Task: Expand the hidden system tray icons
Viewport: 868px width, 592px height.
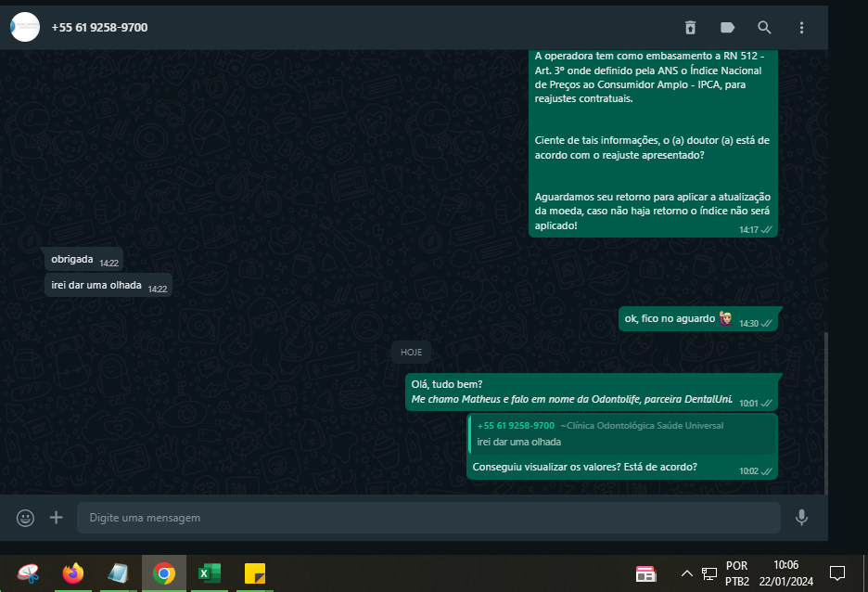Action: coord(686,573)
